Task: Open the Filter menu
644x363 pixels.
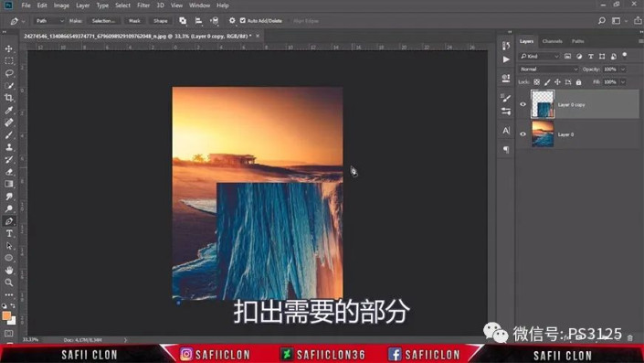Action: (x=143, y=5)
